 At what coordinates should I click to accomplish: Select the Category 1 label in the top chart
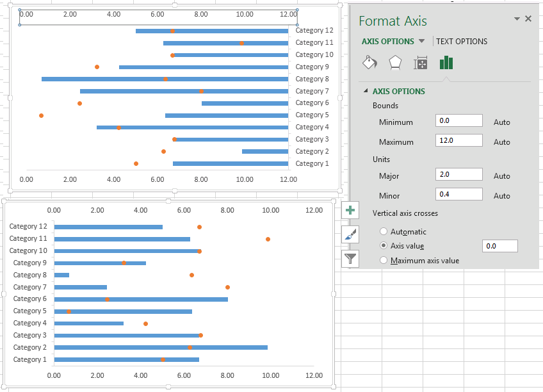[312, 163]
